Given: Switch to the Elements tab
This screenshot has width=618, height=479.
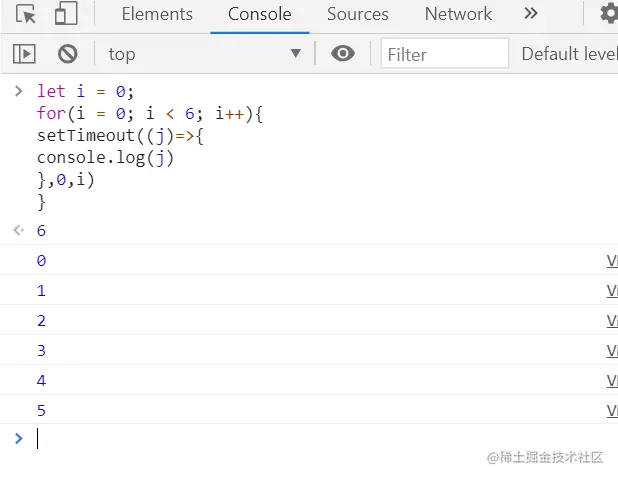Looking at the screenshot, I should click(x=157, y=14).
